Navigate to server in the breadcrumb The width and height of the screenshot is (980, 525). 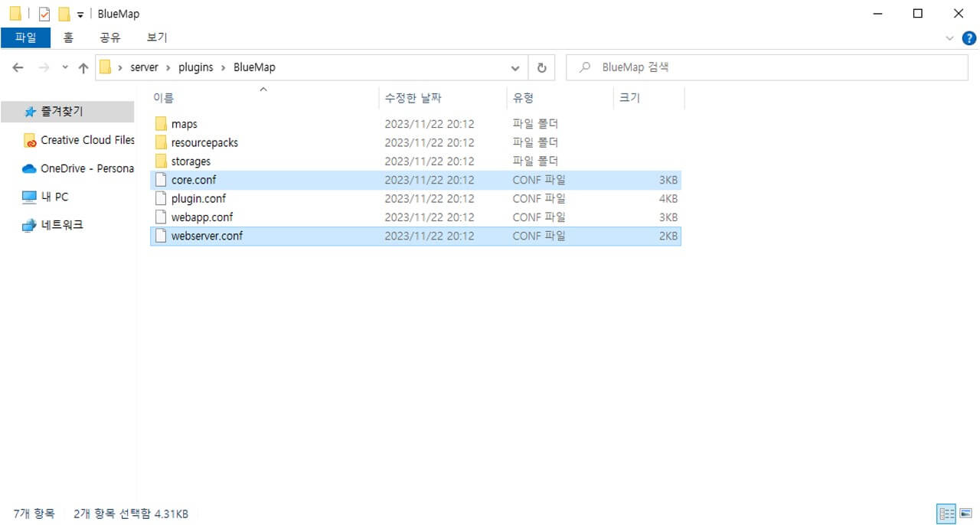pos(145,67)
